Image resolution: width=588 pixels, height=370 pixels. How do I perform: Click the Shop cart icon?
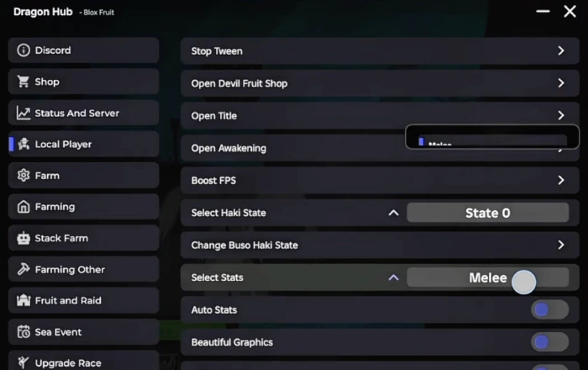click(x=24, y=82)
